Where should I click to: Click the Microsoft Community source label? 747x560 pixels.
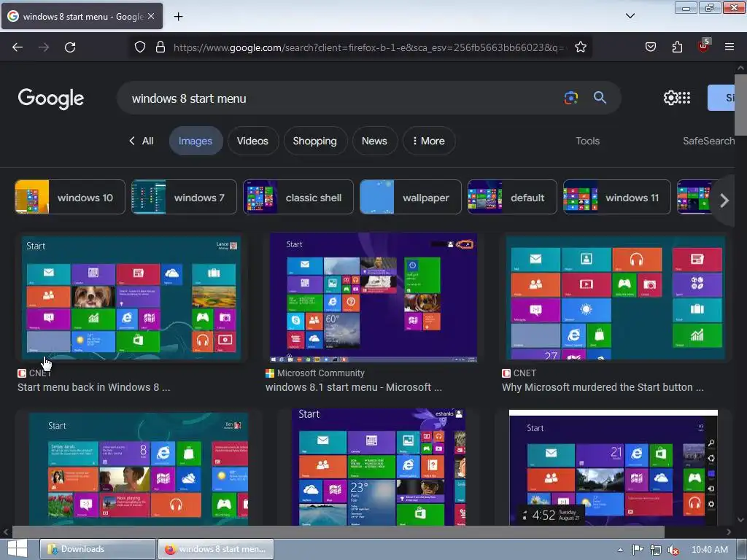click(x=321, y=373)
